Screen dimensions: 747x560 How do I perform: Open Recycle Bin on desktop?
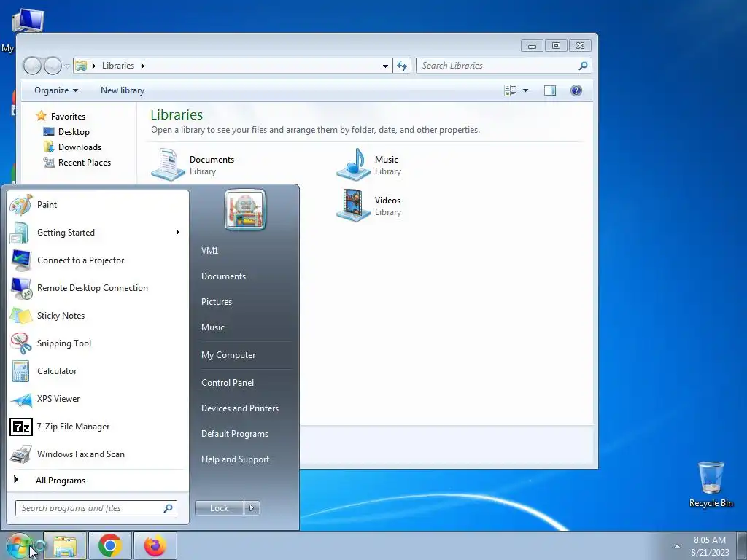(711, 485)
